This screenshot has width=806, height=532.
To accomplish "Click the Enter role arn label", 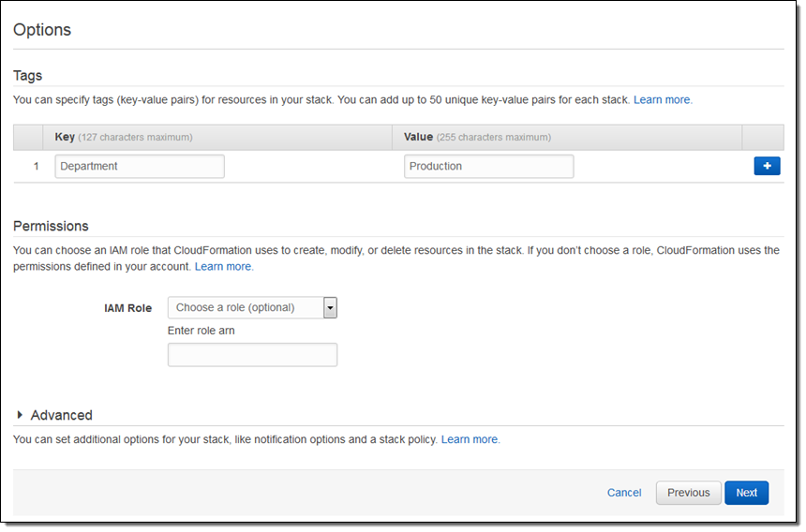I will tap(207, 331).
